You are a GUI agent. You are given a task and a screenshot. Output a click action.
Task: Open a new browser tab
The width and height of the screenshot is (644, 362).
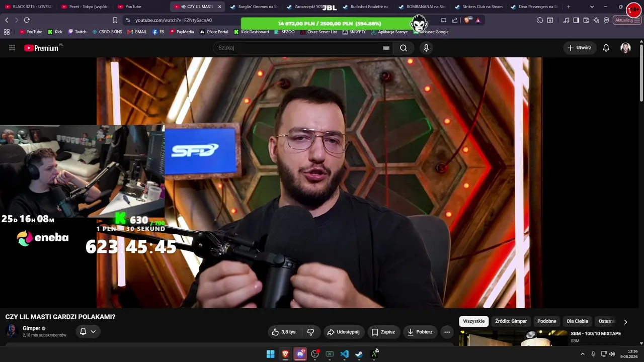[569, 7]
